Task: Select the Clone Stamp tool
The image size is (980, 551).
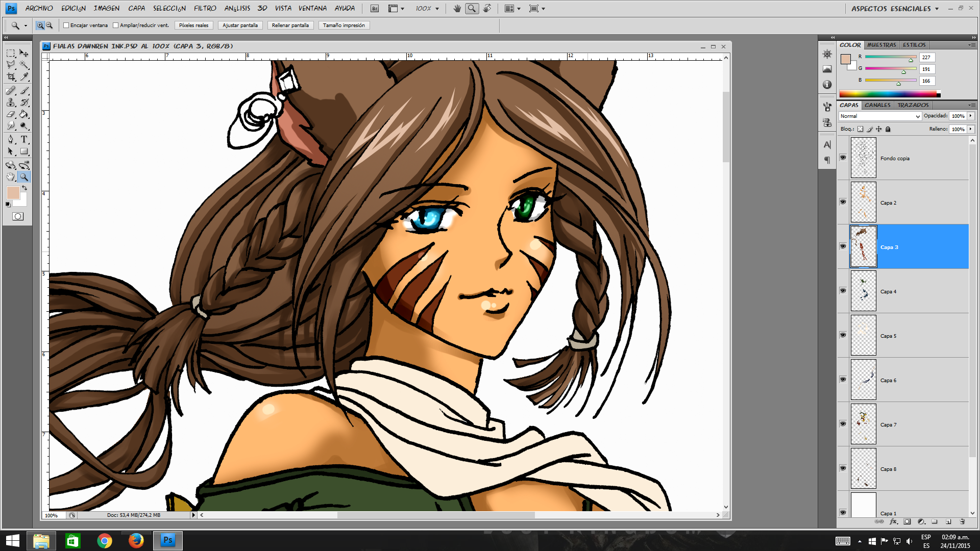Action: pos(10,103)
